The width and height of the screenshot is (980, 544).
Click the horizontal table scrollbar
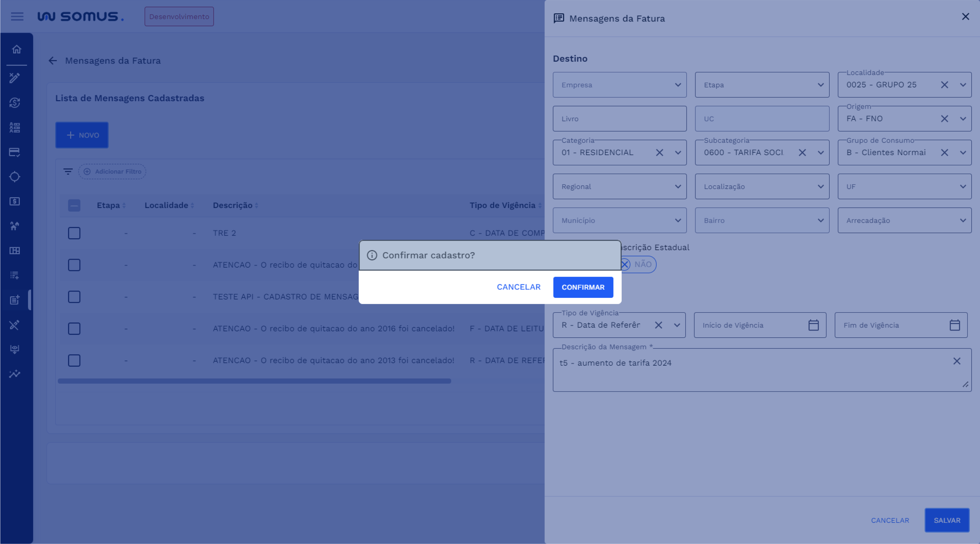(x=254, y=381)
